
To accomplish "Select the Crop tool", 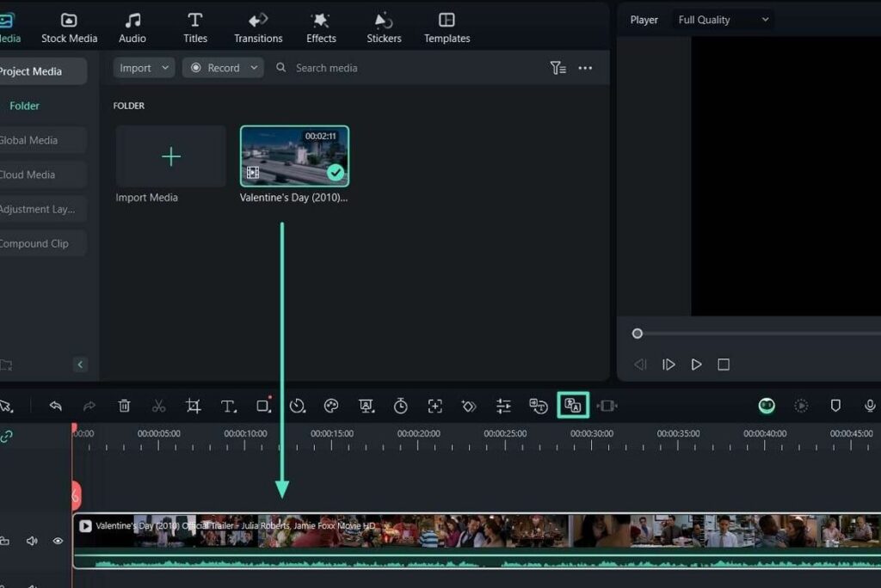I will coord(194,406).
